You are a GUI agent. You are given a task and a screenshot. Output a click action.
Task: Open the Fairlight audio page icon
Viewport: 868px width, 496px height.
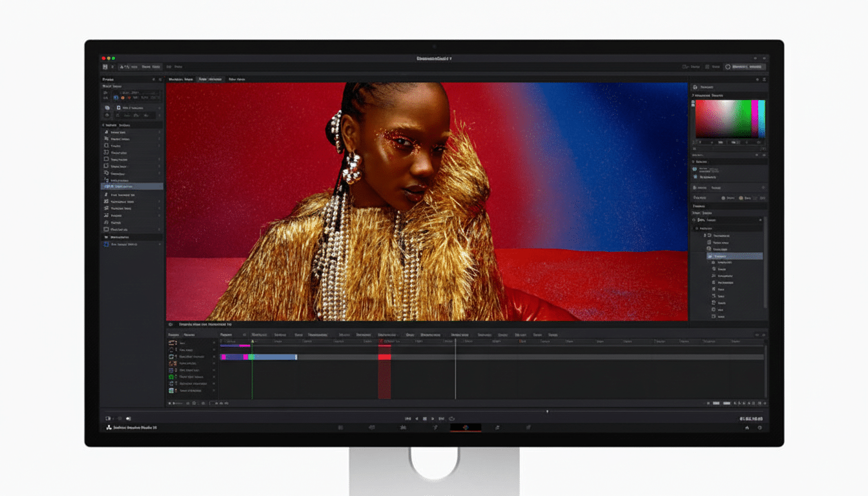(496, 427)
